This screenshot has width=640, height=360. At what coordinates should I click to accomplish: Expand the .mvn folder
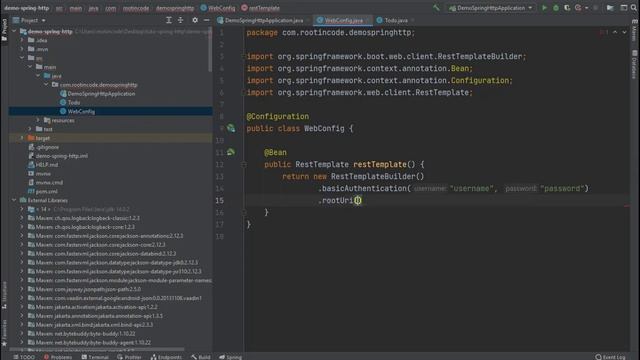(22, 49)
